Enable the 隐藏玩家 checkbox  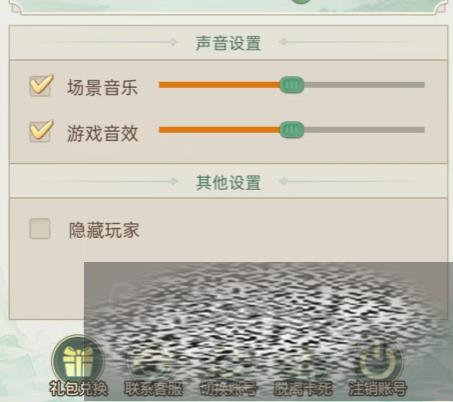40,229
